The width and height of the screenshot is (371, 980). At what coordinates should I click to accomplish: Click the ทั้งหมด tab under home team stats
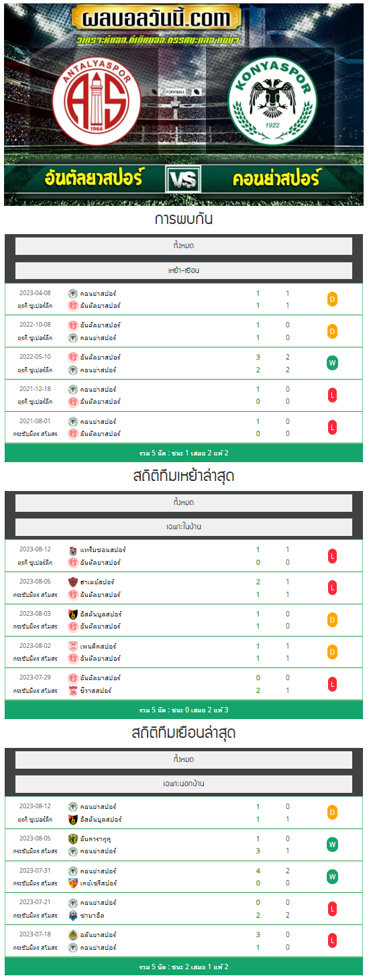click(184, 502)
